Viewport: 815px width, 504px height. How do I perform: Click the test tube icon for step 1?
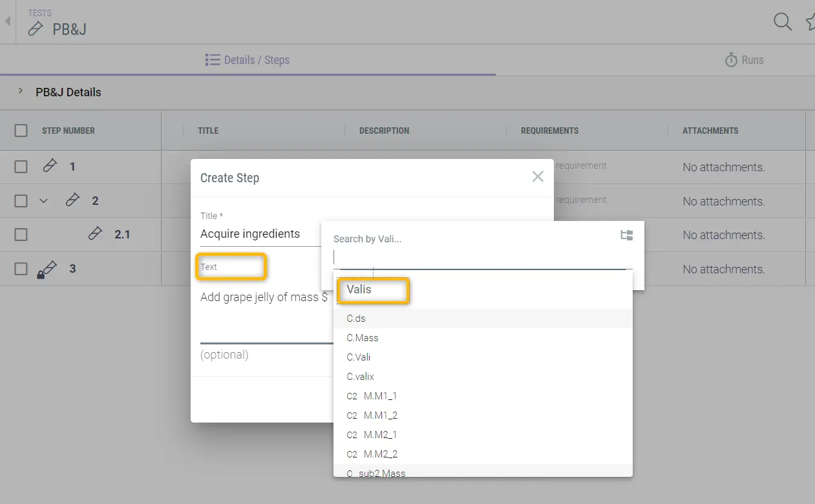pos(50,166)
